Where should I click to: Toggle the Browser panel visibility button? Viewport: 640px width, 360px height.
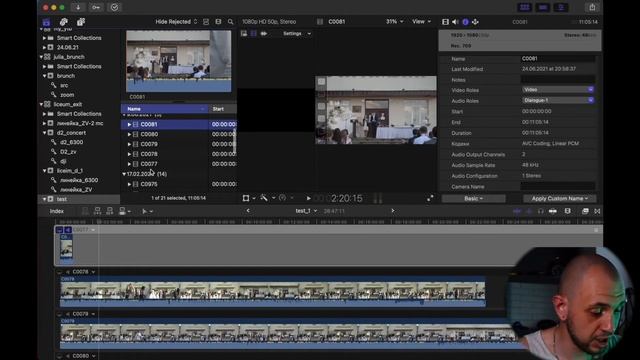pos(524,7)
